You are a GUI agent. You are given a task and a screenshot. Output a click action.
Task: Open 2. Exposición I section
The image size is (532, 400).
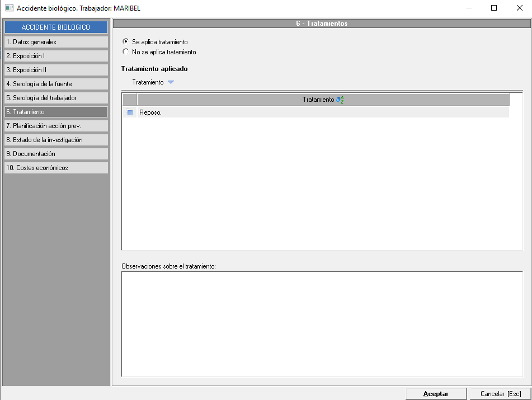click(56, 56)
